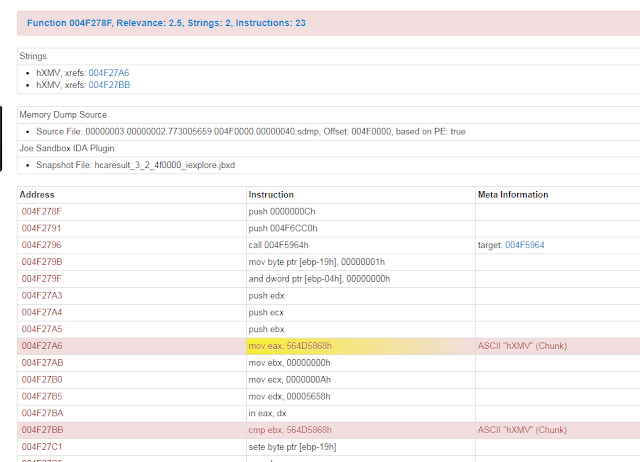This screenshot has width=640, height=462.
Task: Click instruction 'push ebx'
Action: pos(267,329)
